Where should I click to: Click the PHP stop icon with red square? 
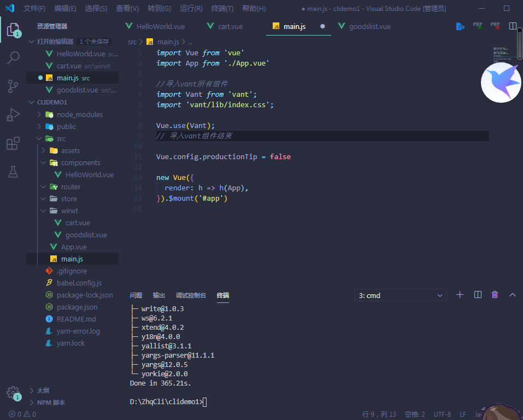point(495,26)
